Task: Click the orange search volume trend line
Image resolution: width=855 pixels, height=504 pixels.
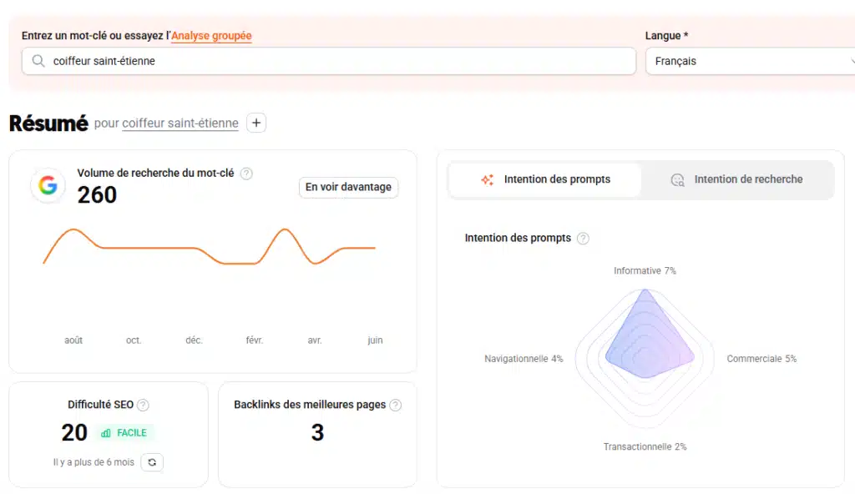Action: [x=210, y=247]
